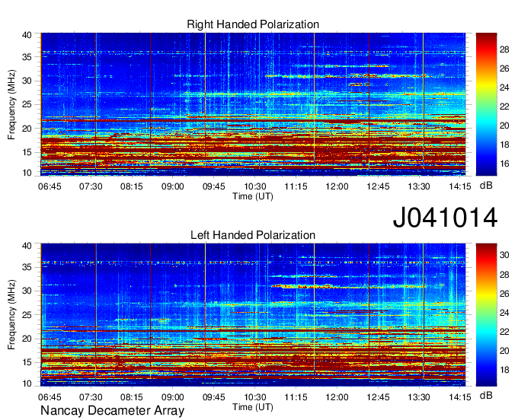Click the 06:45 tick label under upper plot
Screen dimensions: 518x420
(x=50, y=186)
